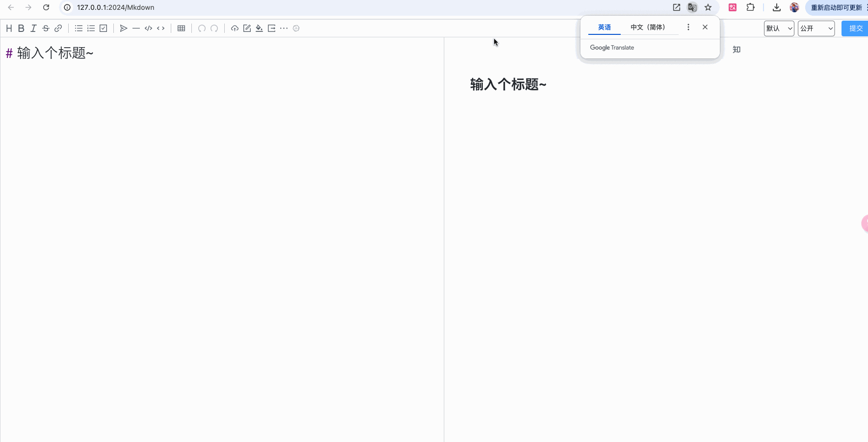Undo the last edit

click(x=202, y=28)
